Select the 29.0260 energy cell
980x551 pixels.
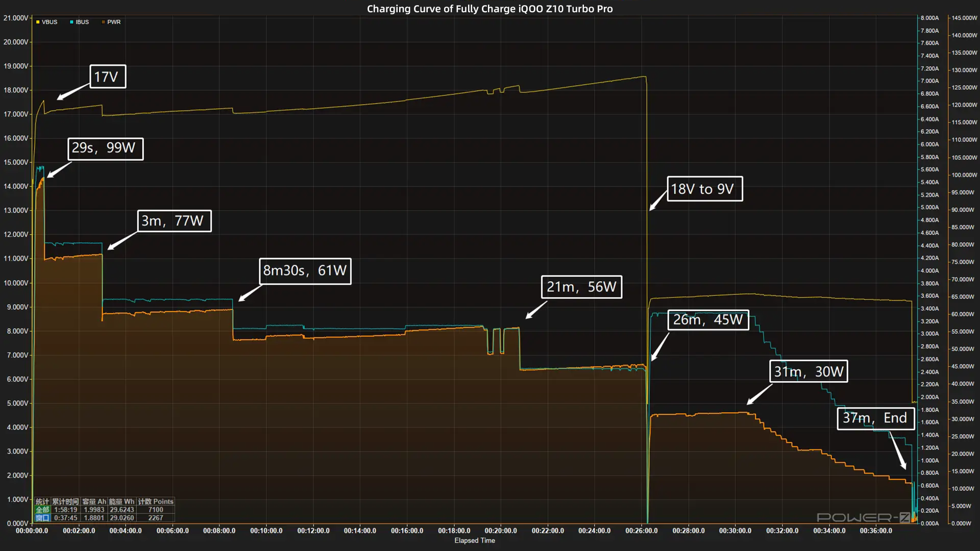[122, 518]
